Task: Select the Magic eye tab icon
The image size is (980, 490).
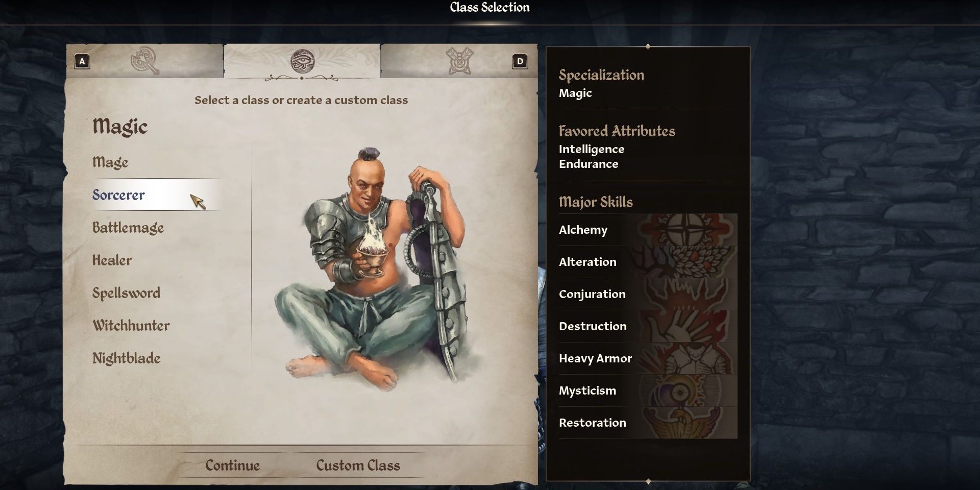Action: [302, 61]
